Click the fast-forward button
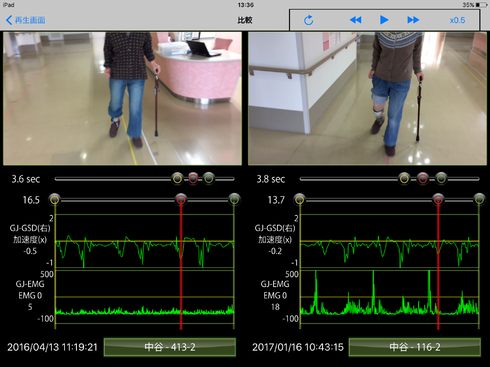Viewport: 490px width, 367px height. pos(413,20)
